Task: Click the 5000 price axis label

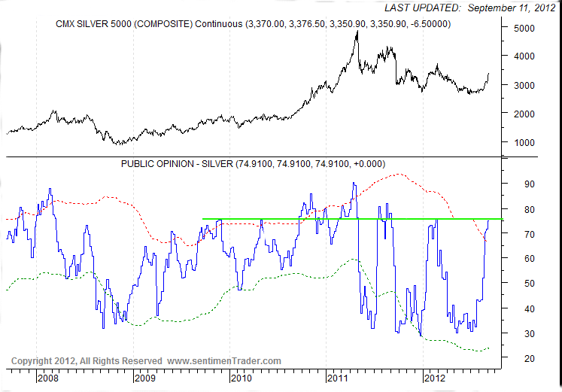Action: (524, 29)
